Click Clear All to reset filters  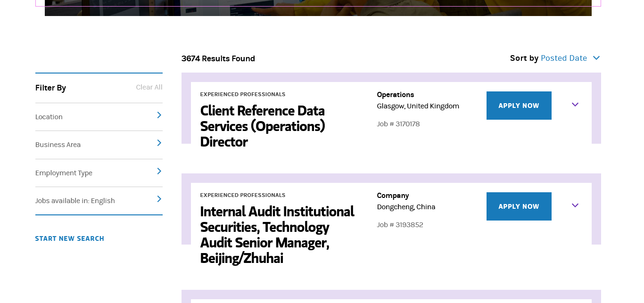pos(149,87)
